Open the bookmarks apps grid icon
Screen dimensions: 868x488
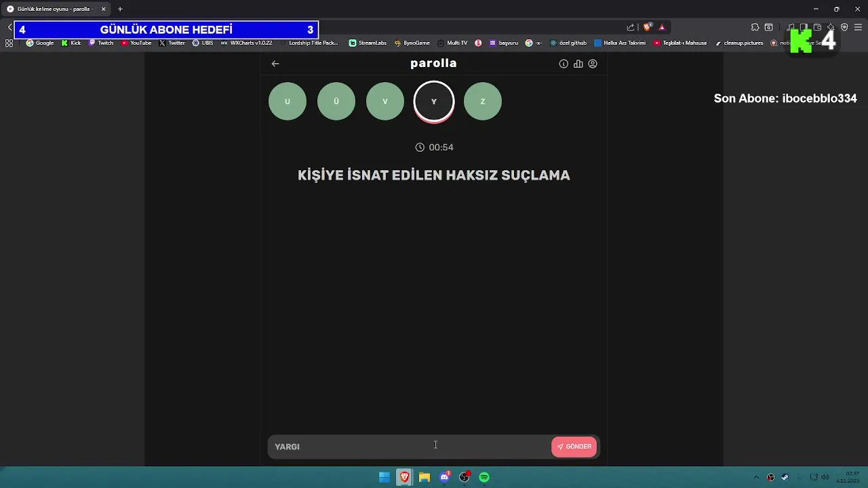click(9, 43)
